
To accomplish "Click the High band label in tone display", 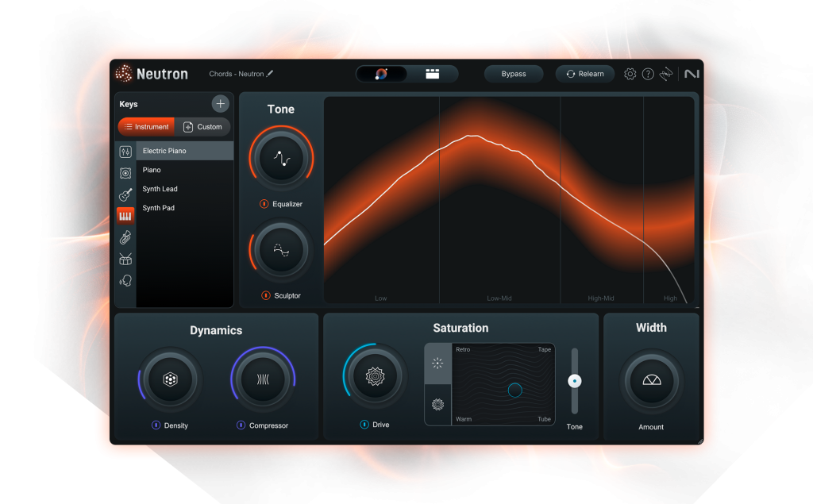I will coord(670,298).
